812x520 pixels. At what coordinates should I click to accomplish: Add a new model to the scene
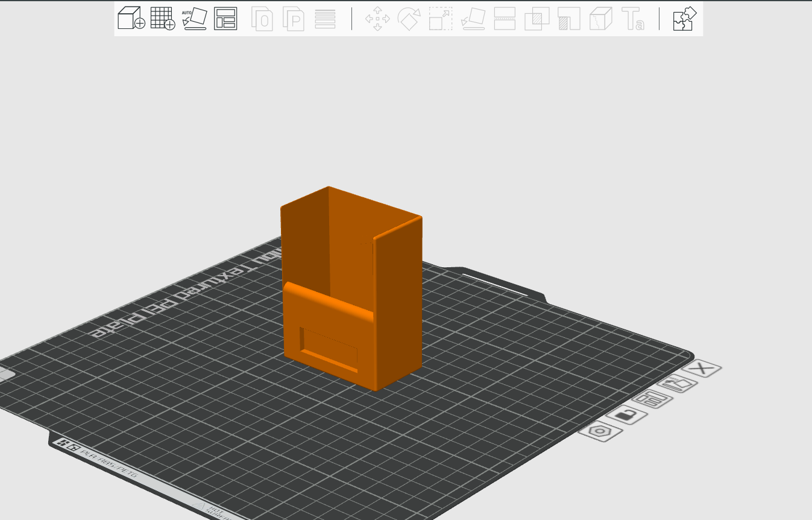131,18
